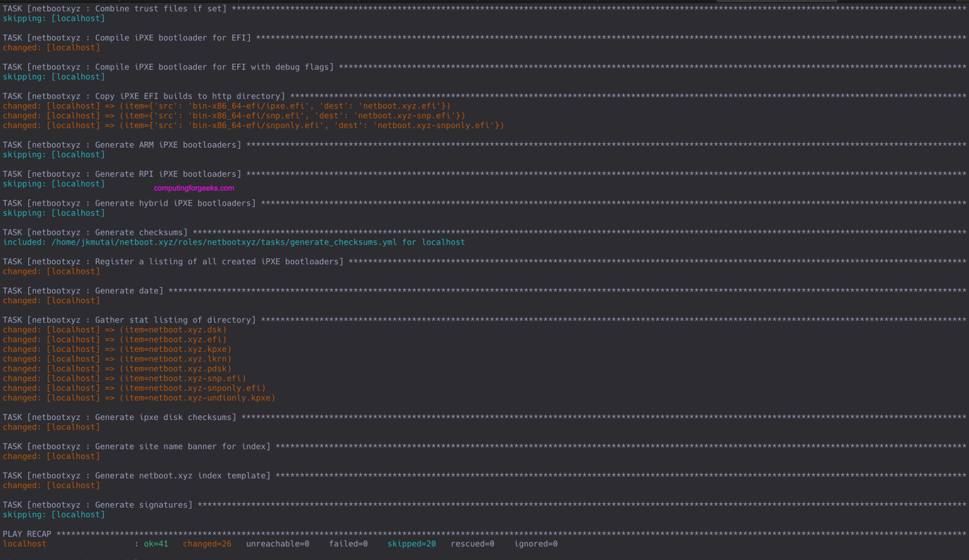
Task: Click the failed=0 status text
Action: click(348, 544)
